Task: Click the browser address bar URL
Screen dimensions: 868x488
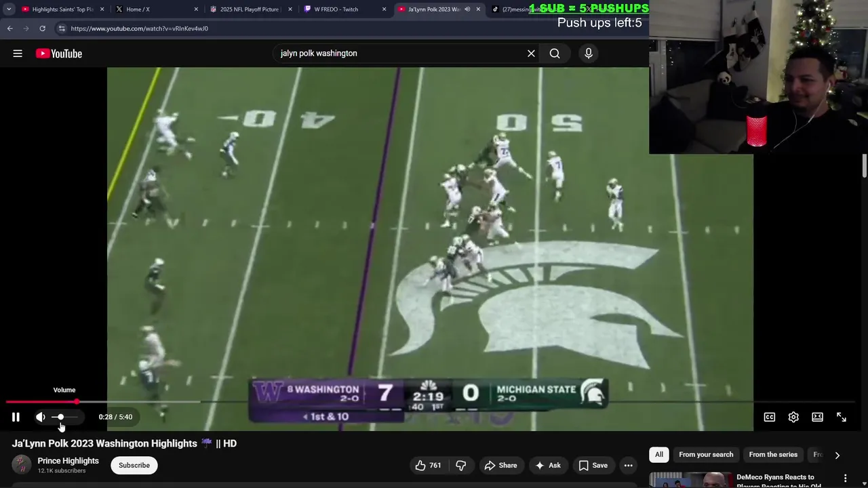Action: point(139,28)
